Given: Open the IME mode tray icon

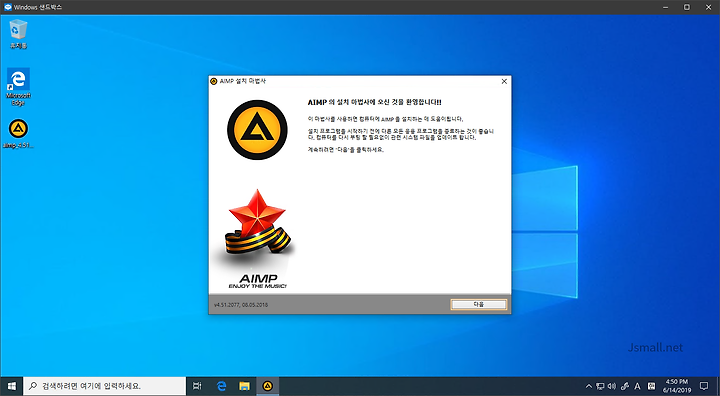Looking at the screenshot, I should (x=651, y=386).
